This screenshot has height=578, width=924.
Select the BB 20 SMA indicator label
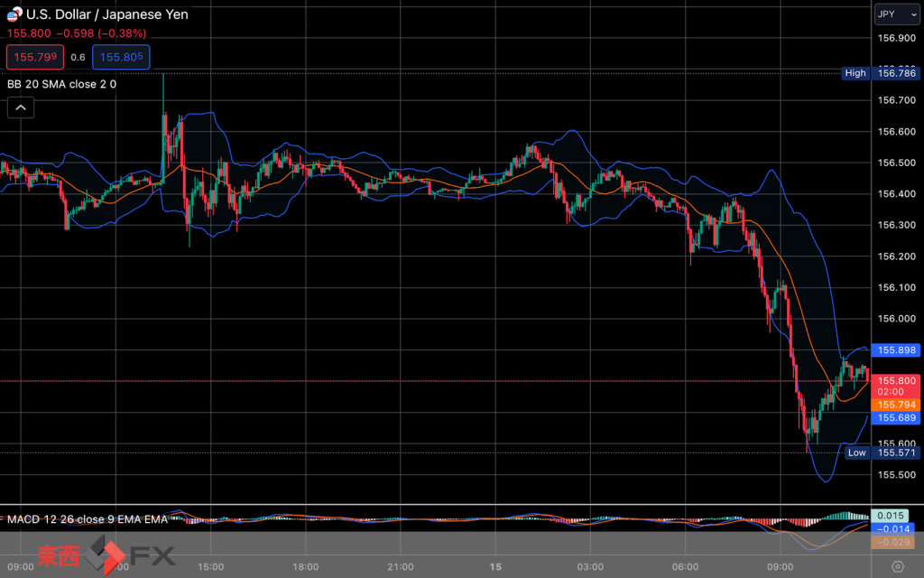pyautogui.click(x=61, y=84)
